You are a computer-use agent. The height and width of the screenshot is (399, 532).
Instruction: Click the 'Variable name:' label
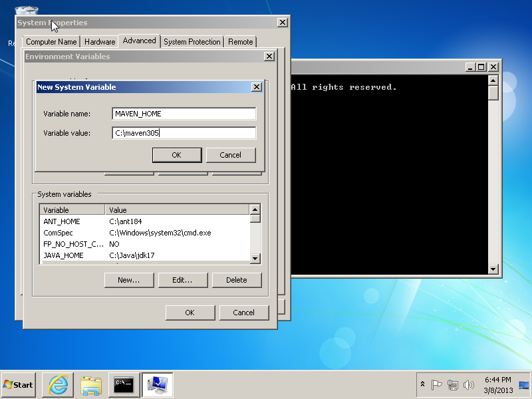[67, 114]
